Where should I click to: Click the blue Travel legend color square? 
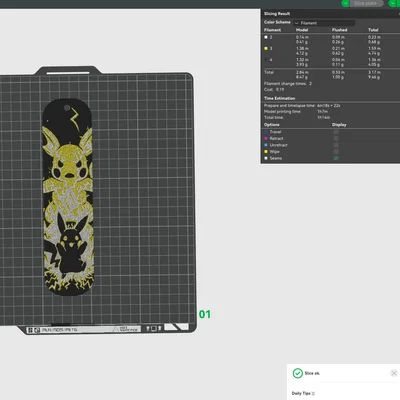click(266, 132)
